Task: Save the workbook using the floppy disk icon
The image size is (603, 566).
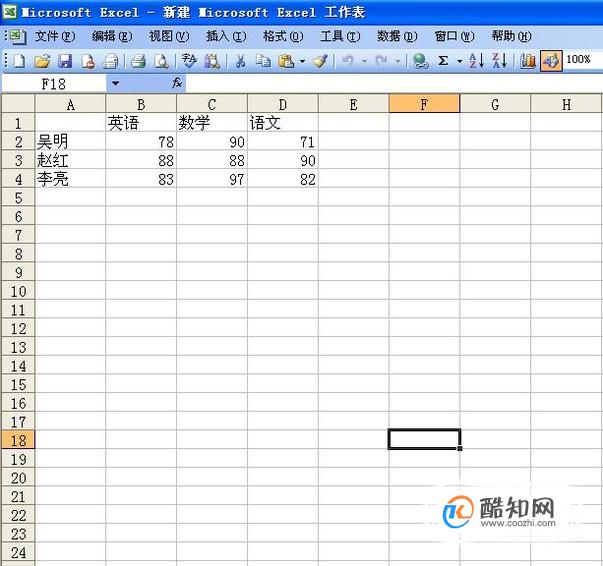Action: tap(65, 61)
